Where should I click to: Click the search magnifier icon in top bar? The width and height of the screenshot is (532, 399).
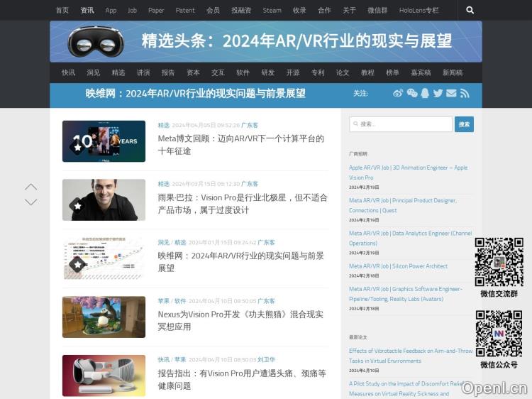pyautogui.click(x=470, y=11)
